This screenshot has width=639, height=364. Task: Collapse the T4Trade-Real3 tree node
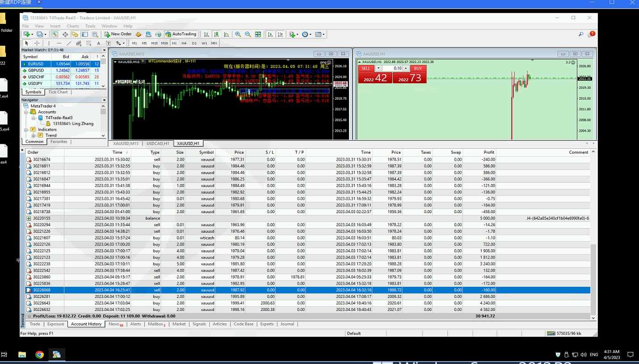(x=34, y=117)
